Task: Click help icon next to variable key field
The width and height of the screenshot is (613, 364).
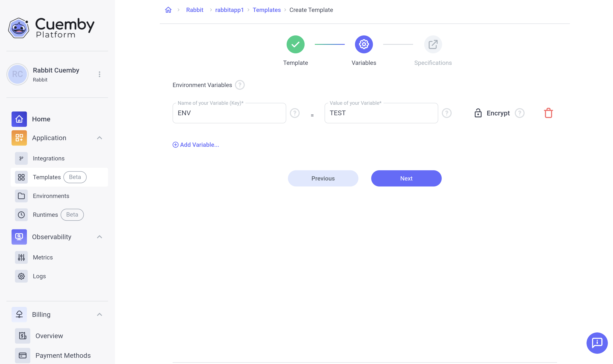Action: click(x=295, y=113)
